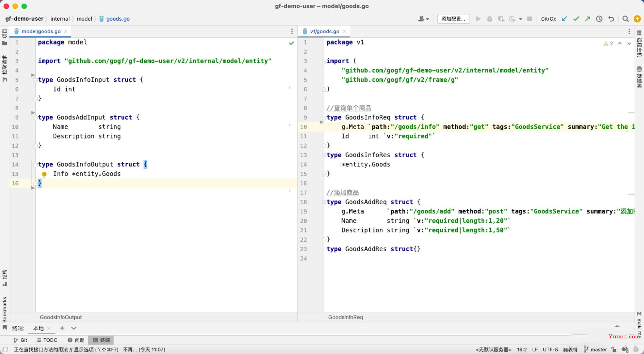Open profiler run options dropdown arrow
Image resolution: width=644 pixels, height=354 pixels.
point(520,19)
